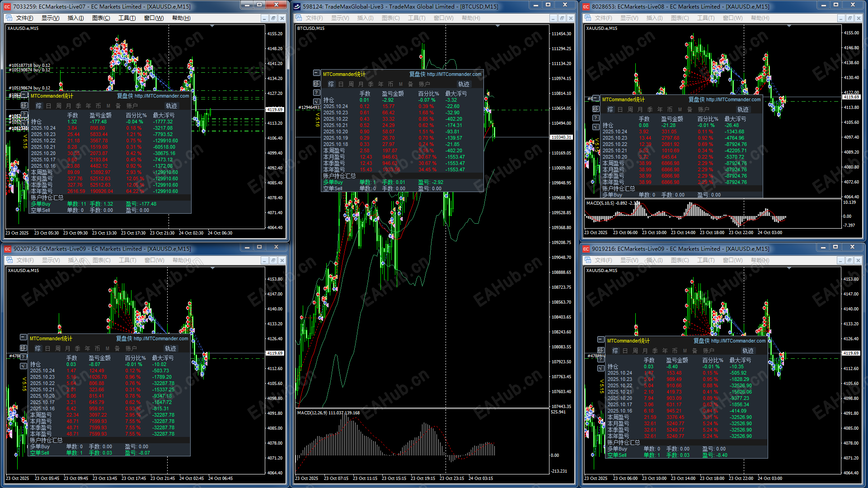Viewport: 868px width, 488px height.
Task: Select the 账户 account tab in 7033259 panel
Action: tap(131, 106)
